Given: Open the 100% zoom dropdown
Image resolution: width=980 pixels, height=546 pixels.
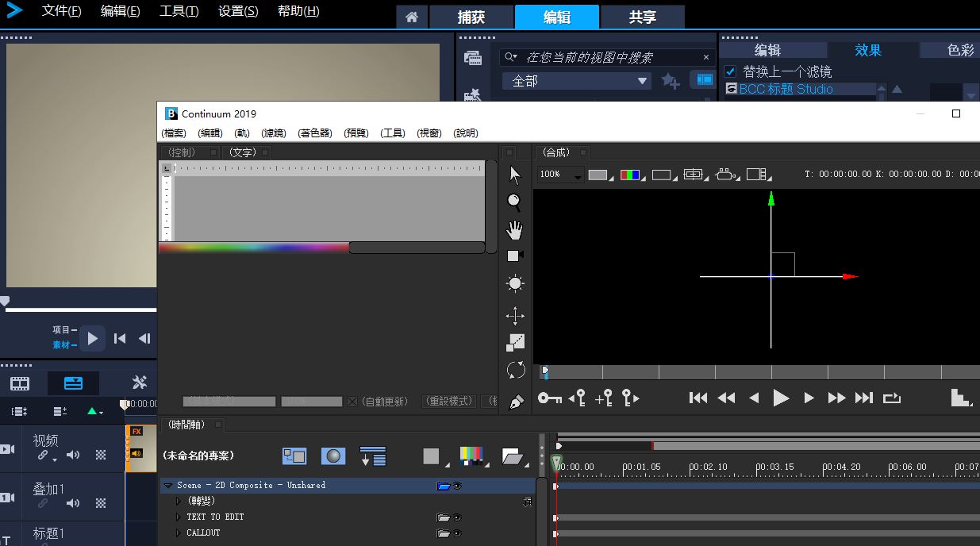Looking at the screenshot, I should pos(561,175).
